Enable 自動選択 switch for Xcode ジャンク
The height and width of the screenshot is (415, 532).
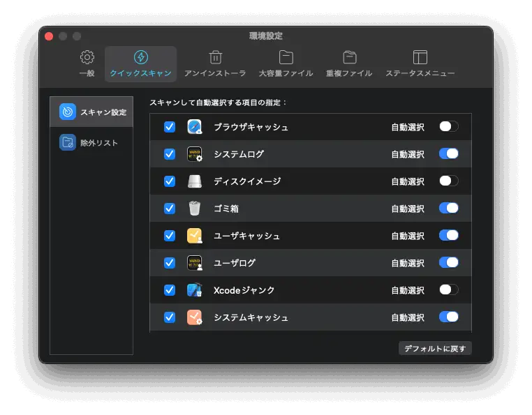coord(448,289)
